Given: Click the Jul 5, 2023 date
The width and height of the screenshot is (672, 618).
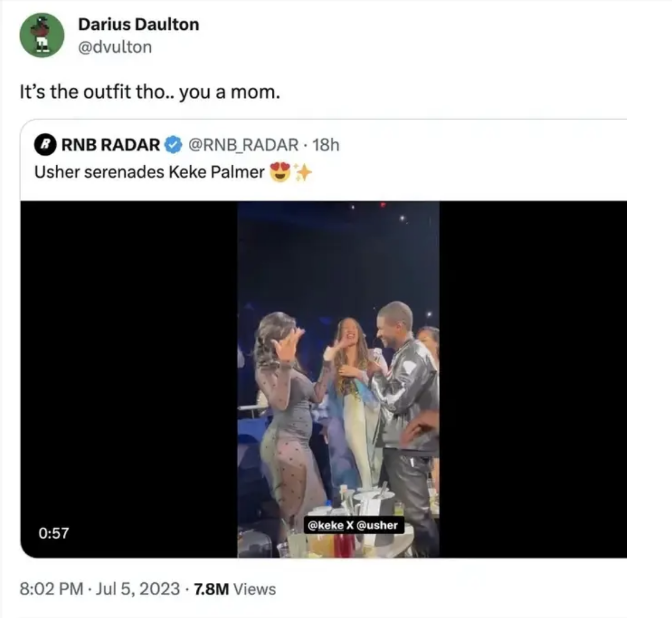Looking at the screenshot, I should pyautogui.click(x=140, y=588).
